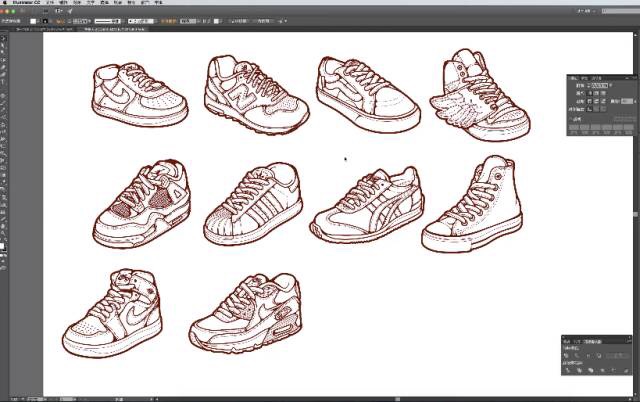The width and height of the screenshot is (640, 402).
Task: Open the Apple menu
Action: 5,2
